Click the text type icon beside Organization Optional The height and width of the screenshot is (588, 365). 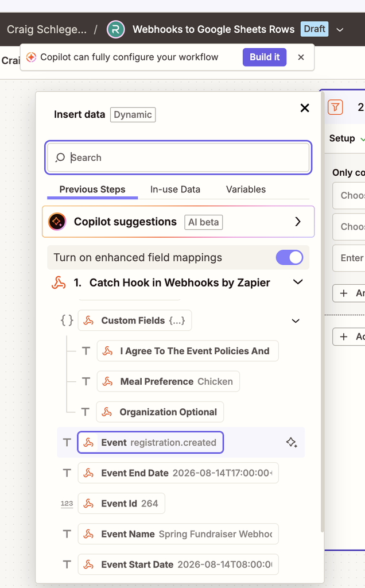(86, 412)
